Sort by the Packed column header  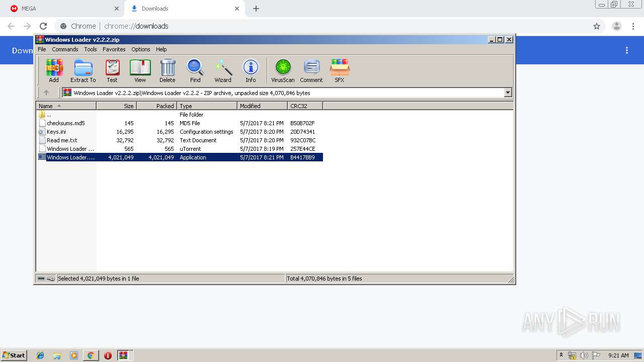(x=157, y=106)
